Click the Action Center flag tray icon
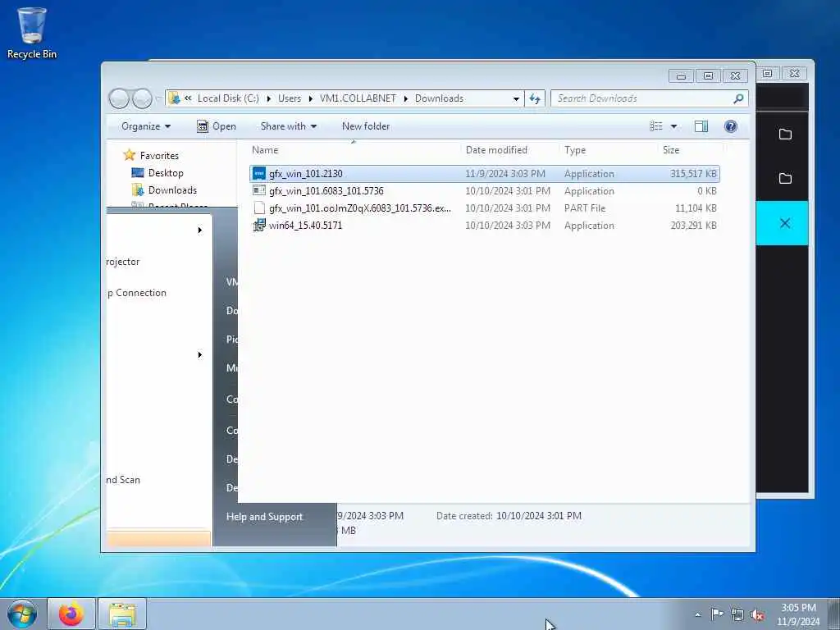The height and width of the screenshot is (630, 840). pyautogui.click(x=717, y=614)
